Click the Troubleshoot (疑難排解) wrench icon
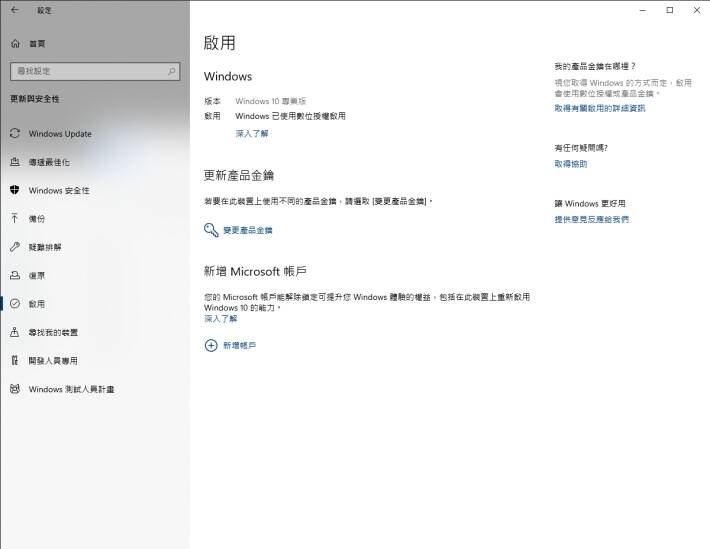The width and height of the screenshot is (710, 549). coord(15,247)
